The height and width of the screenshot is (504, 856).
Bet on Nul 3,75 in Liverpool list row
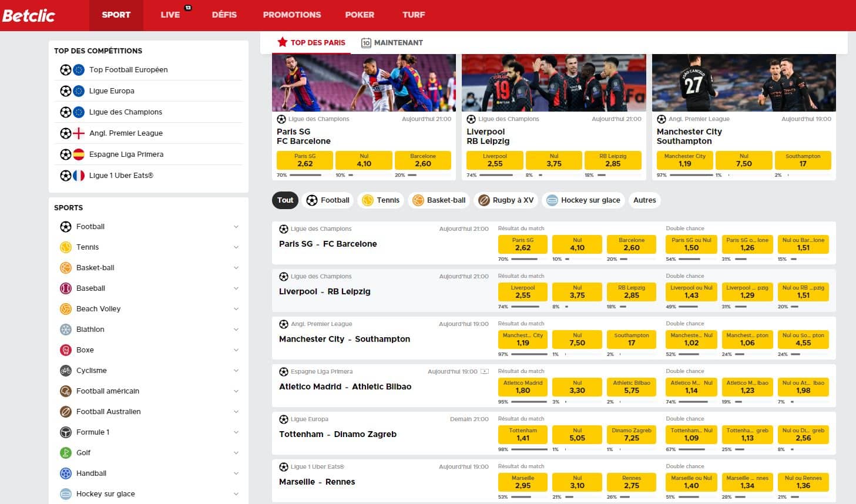click(578, 292)
